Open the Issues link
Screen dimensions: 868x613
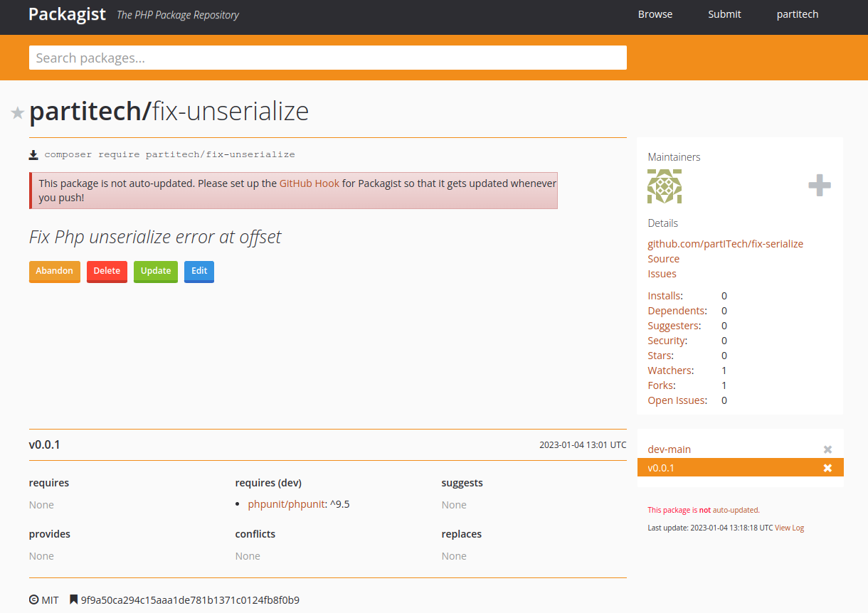point(662,274)
